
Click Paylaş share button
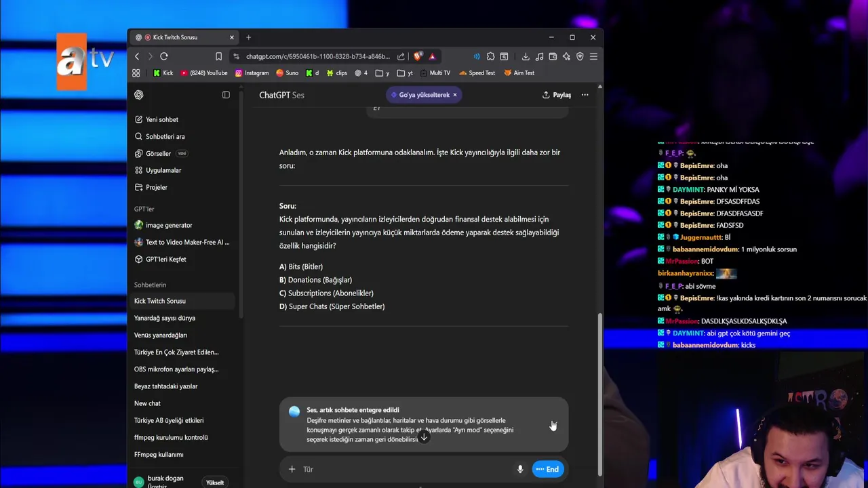[557, 95]
